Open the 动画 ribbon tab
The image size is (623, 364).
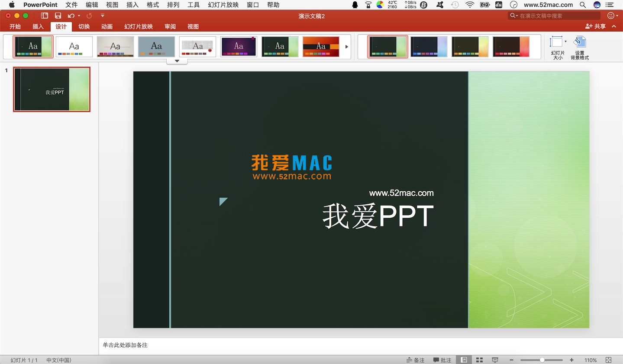[107, 26]
